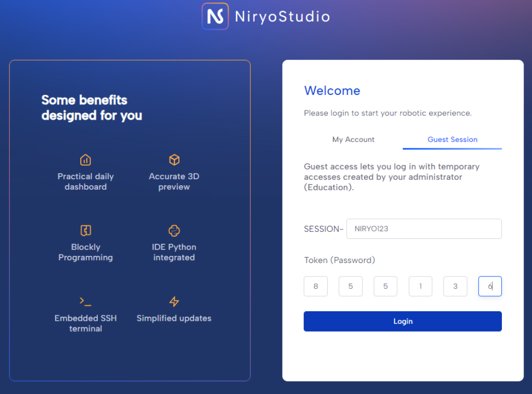532x394 pixels.
Task: Click the third token digit box
Action: tap(385, 287)
